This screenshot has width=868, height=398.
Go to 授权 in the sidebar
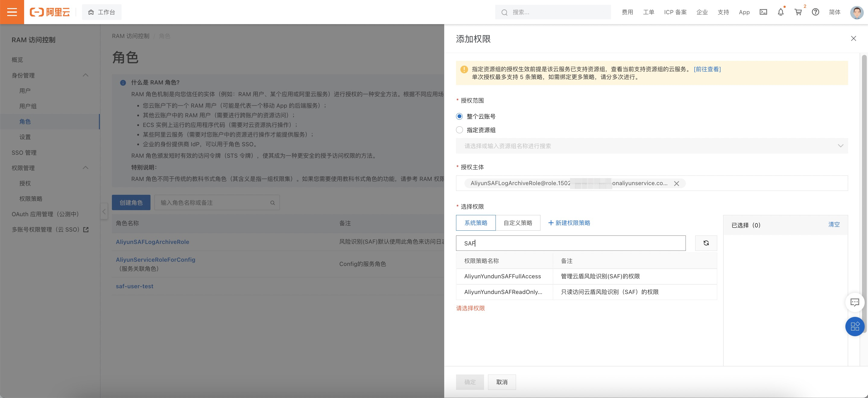tap(25, 183)
